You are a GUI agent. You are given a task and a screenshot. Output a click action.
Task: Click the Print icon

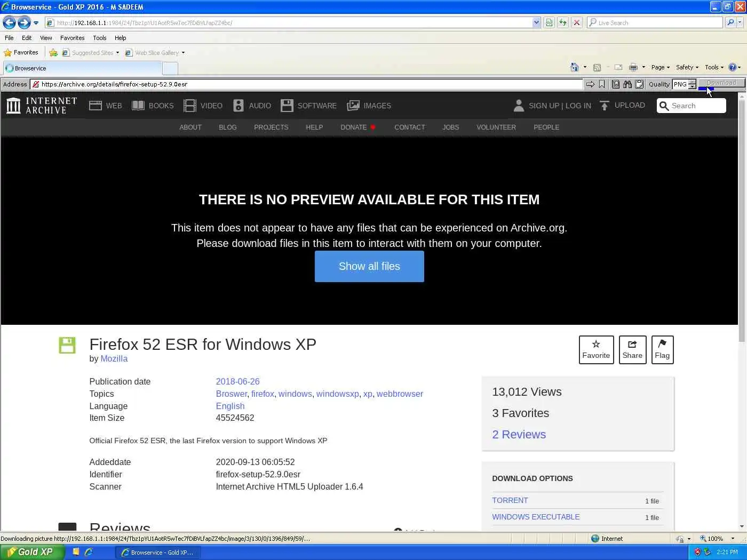(633, 67)
